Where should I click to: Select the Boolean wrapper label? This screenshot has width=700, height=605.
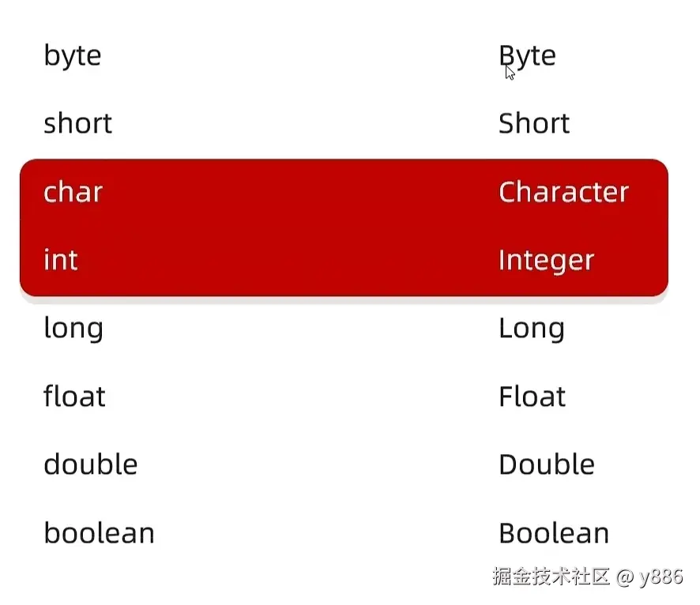click(554, 532)
